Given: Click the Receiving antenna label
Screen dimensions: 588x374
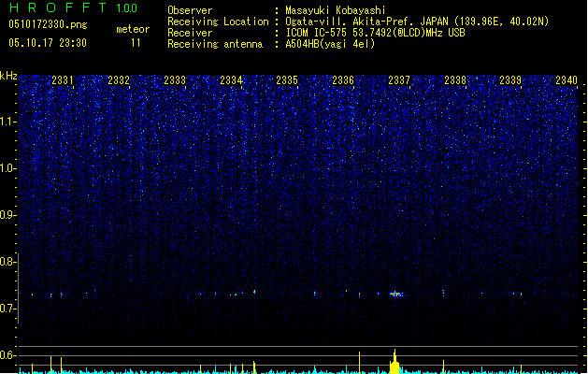Looking at the screenshot, I should click(215, 44).
